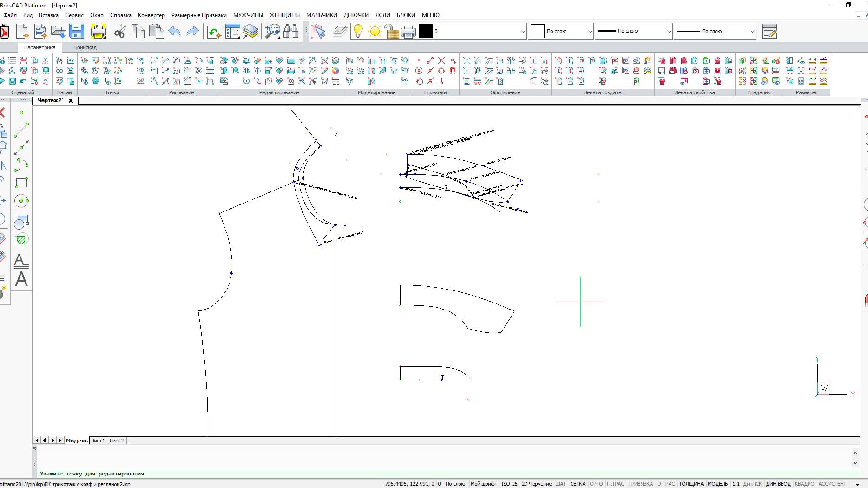This screenshot has height=488, width=868.
Task: Open the Конвертер menu
Action: pos(151,15)
